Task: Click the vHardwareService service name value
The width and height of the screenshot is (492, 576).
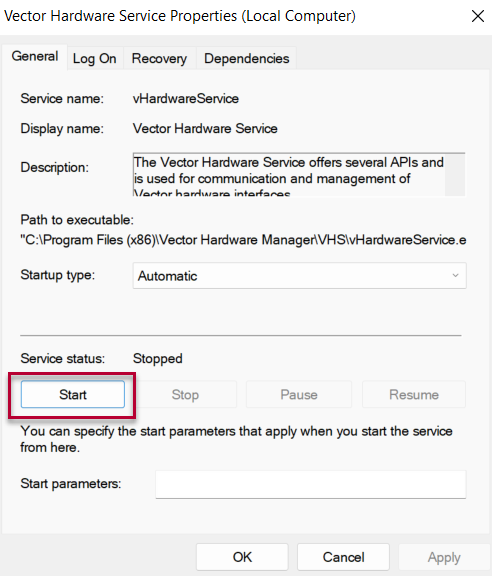Action: pyautogui.click(x=186, y=98)
